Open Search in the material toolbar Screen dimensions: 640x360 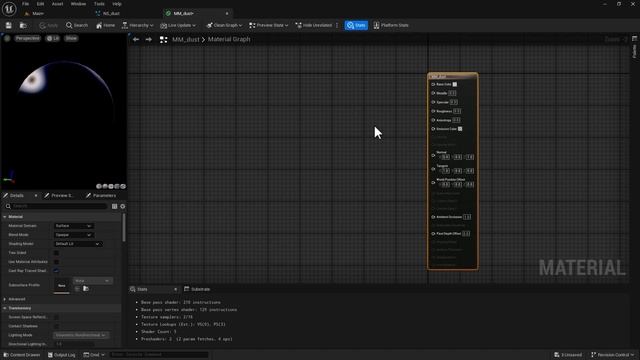pyautogui.click(x=77, y=25)
